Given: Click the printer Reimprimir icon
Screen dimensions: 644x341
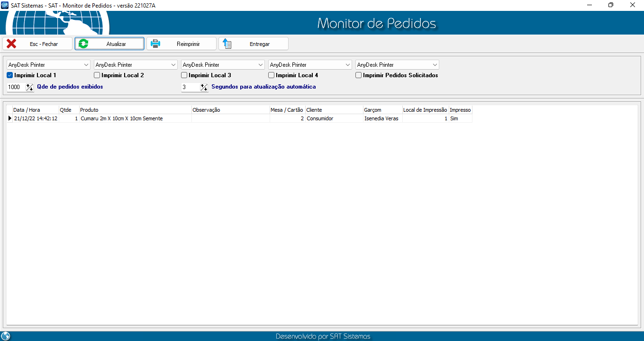Looking at the screenshot, I should click(155, 44).
